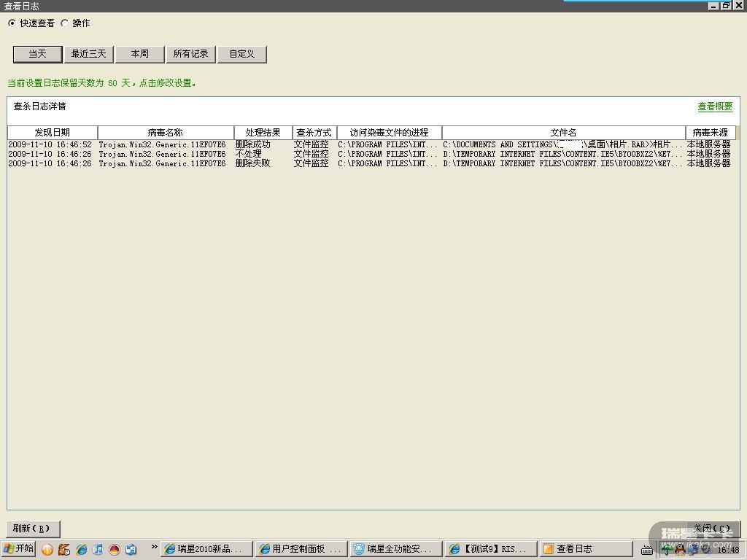
Task: Click the 关闭(C) button
Action: tap(712, 529)
